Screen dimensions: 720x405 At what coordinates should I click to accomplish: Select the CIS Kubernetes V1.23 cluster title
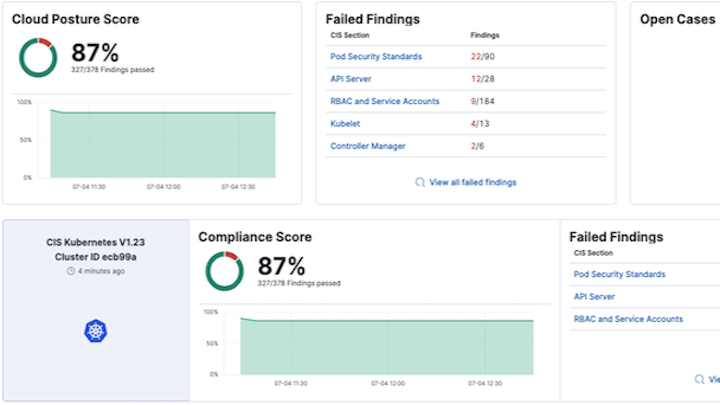[x=95, y=243]
